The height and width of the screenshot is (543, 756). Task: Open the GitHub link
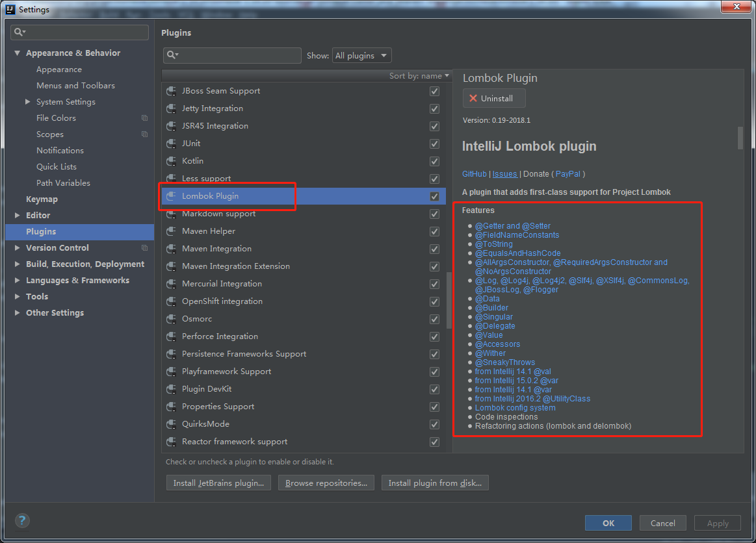point(474,174)
